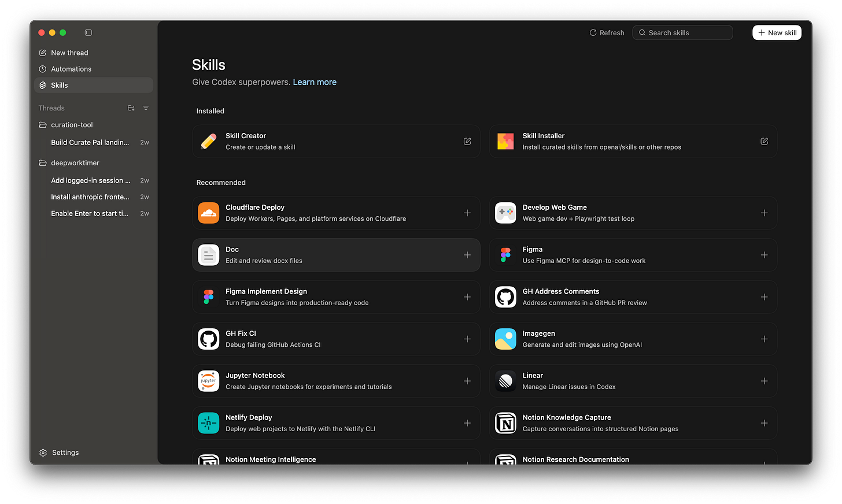Edit the Skill Creator skill
The width and height of the screenshot is (842, 504).
467,142
